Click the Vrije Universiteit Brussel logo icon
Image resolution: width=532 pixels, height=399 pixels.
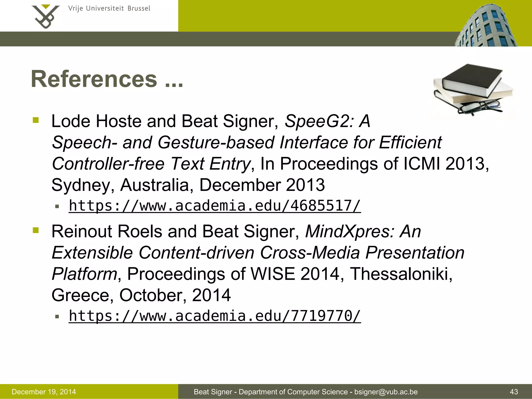coord(45,16)
